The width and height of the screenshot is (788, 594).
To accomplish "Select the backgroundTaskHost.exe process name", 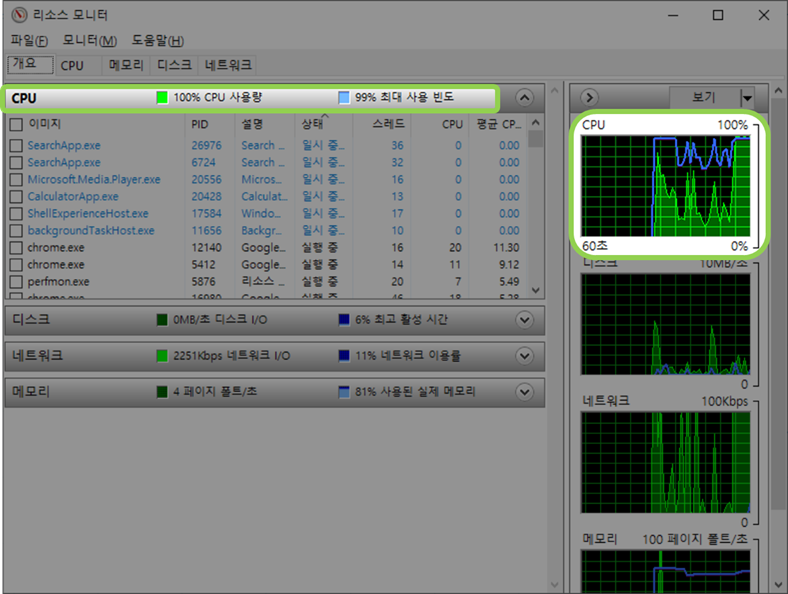I will pos(91,231).
